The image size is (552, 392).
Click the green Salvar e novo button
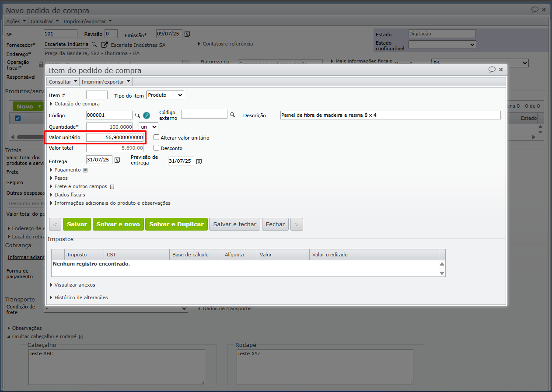point(118,224)
